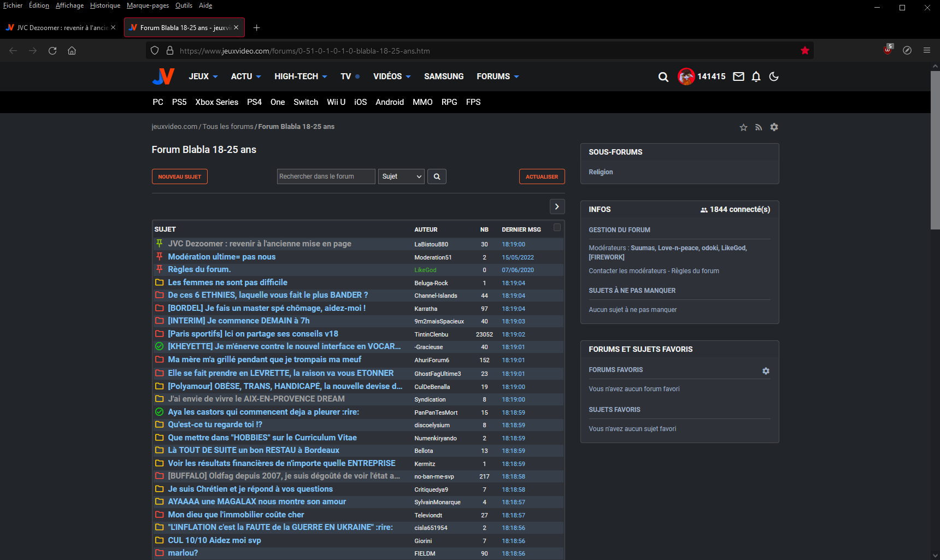The height and width of the screenshot is (560, 940).
Task: Click the browser reload button
Action: tap(52, 51)
